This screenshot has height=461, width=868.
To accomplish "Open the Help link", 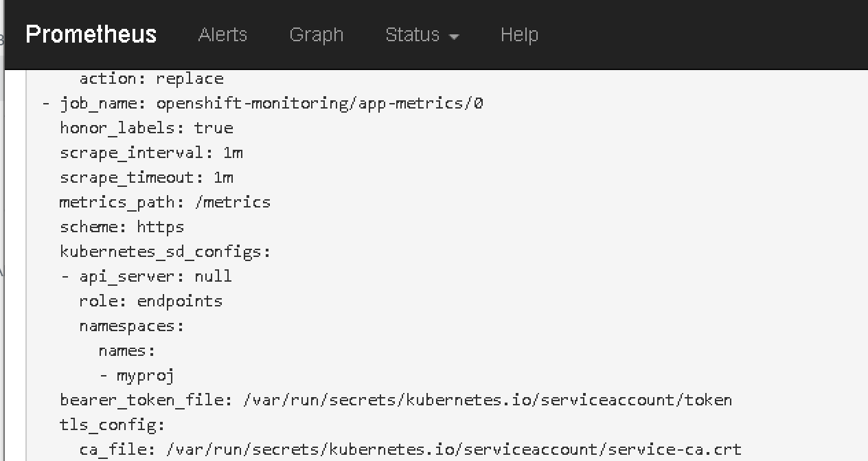I will pyautogui.click(x=519, y=34).
